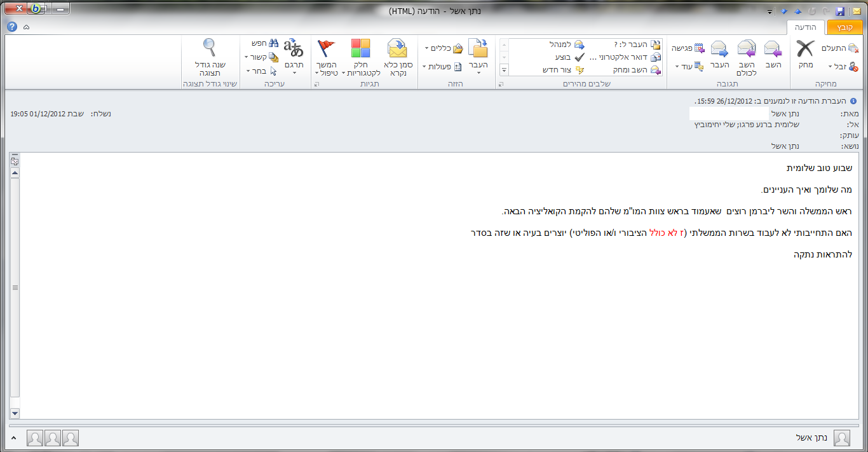This screenshot has width=868, height=452.
Task: Click the Reply (השב) icon
Action: pyautogui.click(x=773, y=50)
